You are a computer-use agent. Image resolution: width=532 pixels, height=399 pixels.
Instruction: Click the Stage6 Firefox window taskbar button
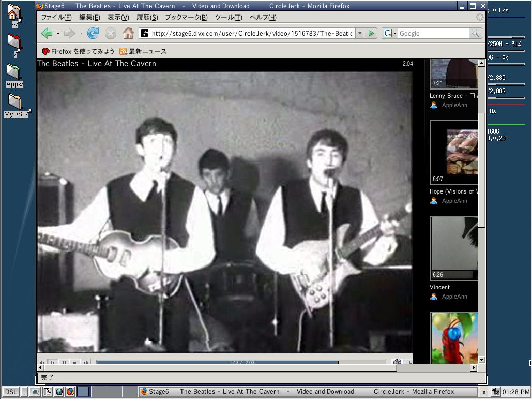pyautogui.click(x=308, y=392)
